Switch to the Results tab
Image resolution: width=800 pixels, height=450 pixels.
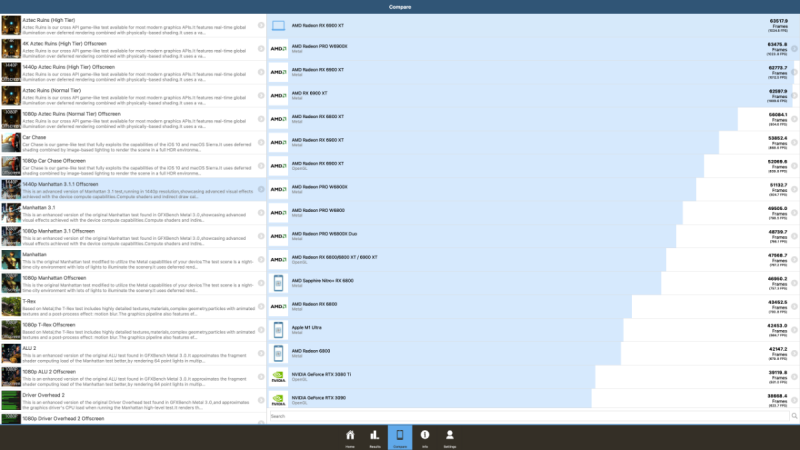(x=375, y=438)
